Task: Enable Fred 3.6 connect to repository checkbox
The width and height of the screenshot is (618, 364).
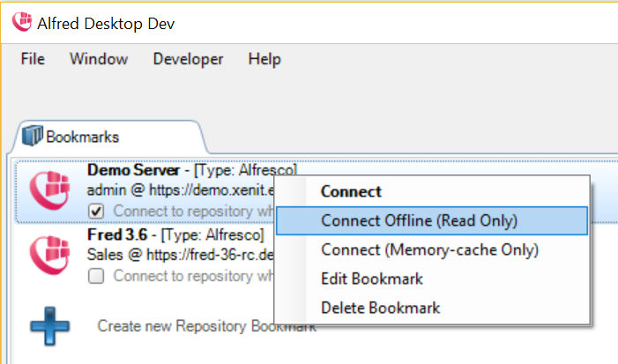Action: [x=98, y=277]
